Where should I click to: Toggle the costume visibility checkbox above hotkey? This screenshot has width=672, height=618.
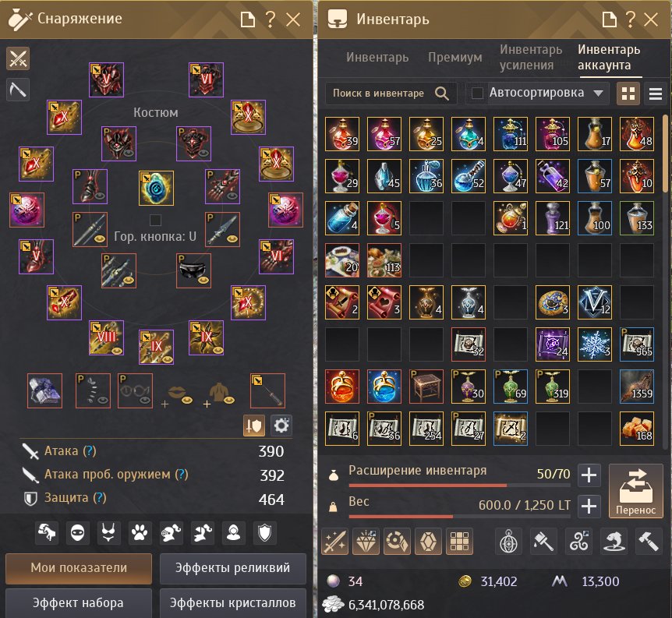point(156,221)
